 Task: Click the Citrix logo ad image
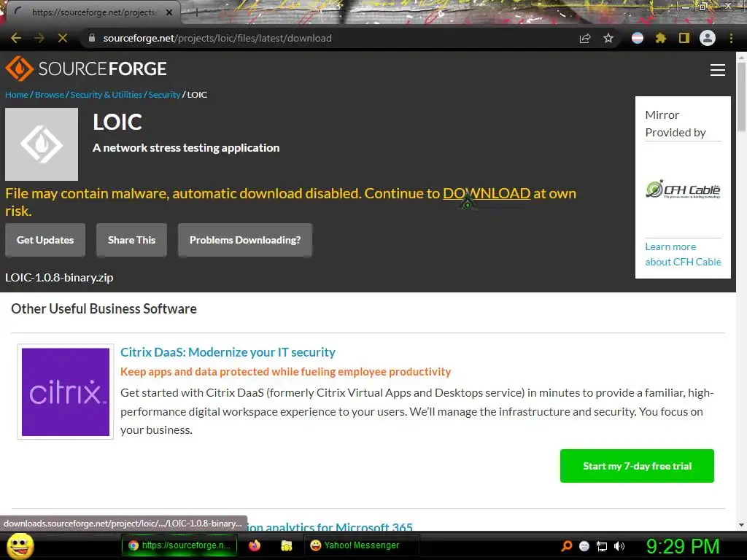point(66,392)
